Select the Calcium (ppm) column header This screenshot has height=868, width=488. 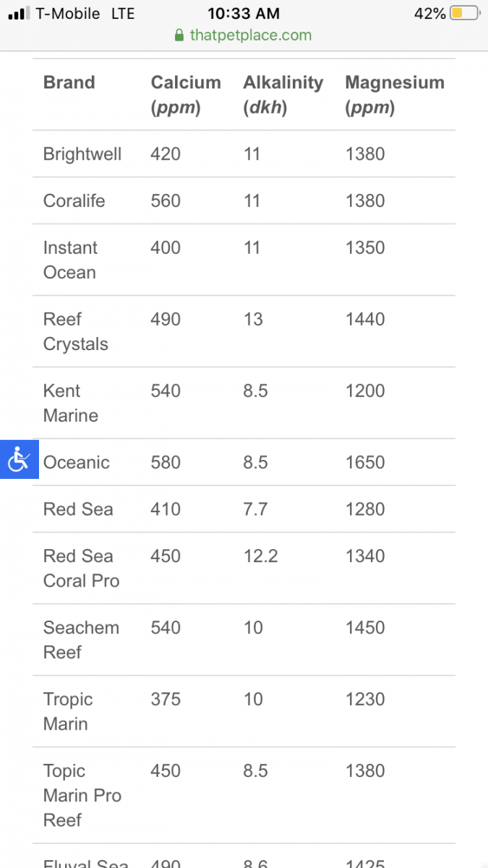(x=186, y=95)
